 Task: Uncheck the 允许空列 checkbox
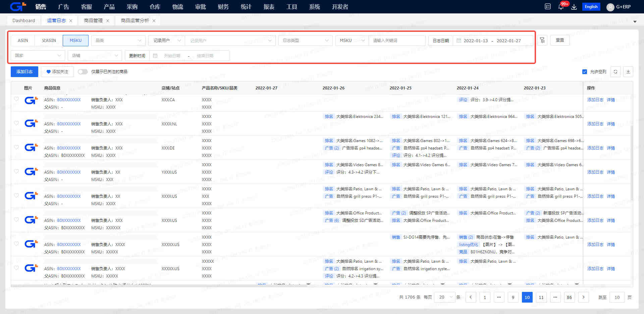tap(585, 72)
